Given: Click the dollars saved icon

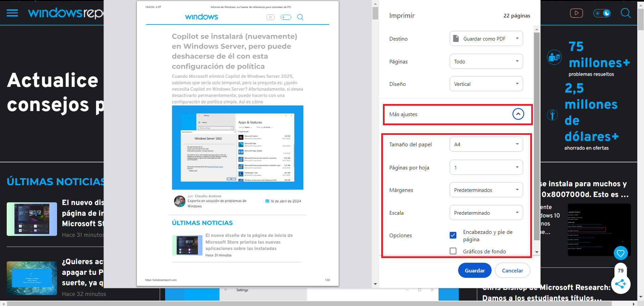Looking at the screenshot, I should tap(552, 115).
